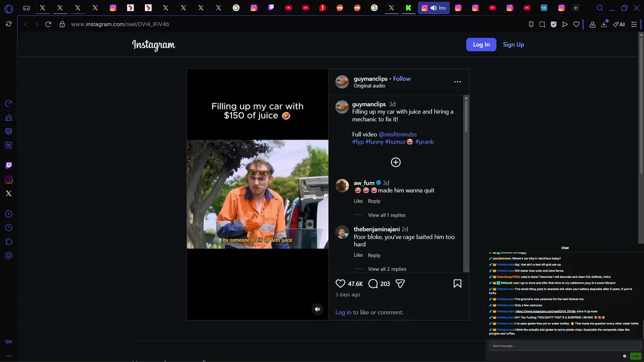This screenshot has width=644, height=362.
Task: Toggle reel audio mute button
Action: click(317, 309)
